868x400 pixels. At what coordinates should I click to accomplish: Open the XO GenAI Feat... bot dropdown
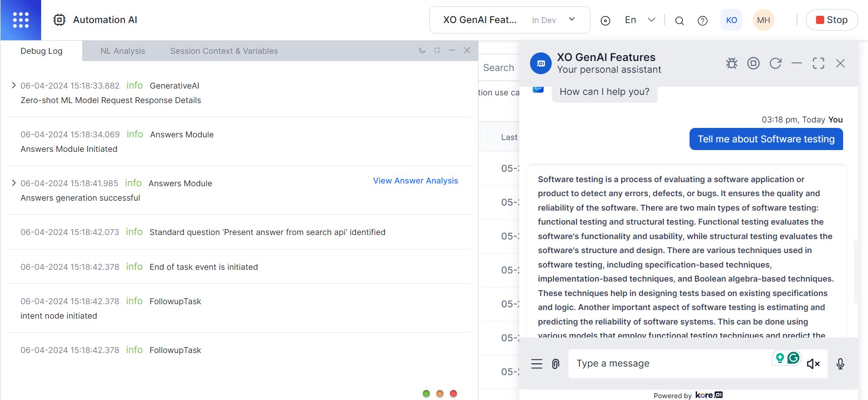click(510, 20)
